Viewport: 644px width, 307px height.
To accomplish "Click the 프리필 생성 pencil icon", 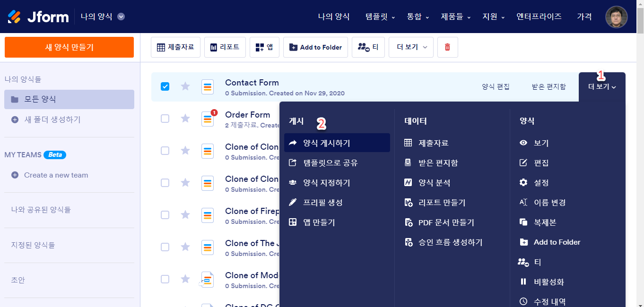I will coord(293,202).
